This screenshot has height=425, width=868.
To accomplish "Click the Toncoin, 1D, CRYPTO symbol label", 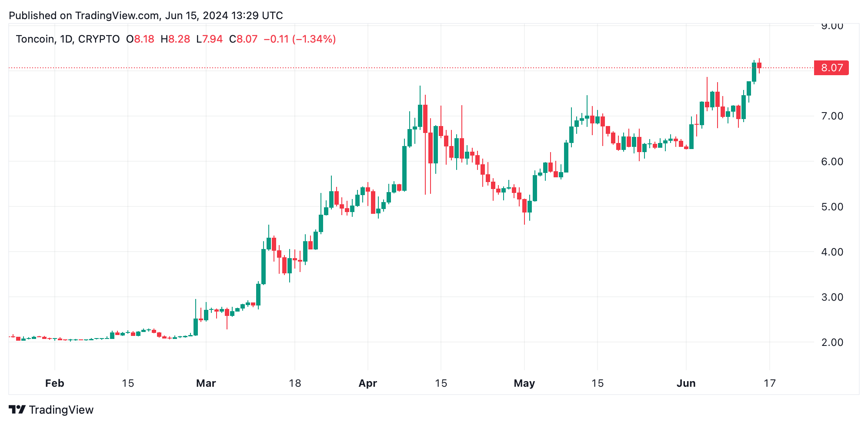I will (x=68, y=39).
